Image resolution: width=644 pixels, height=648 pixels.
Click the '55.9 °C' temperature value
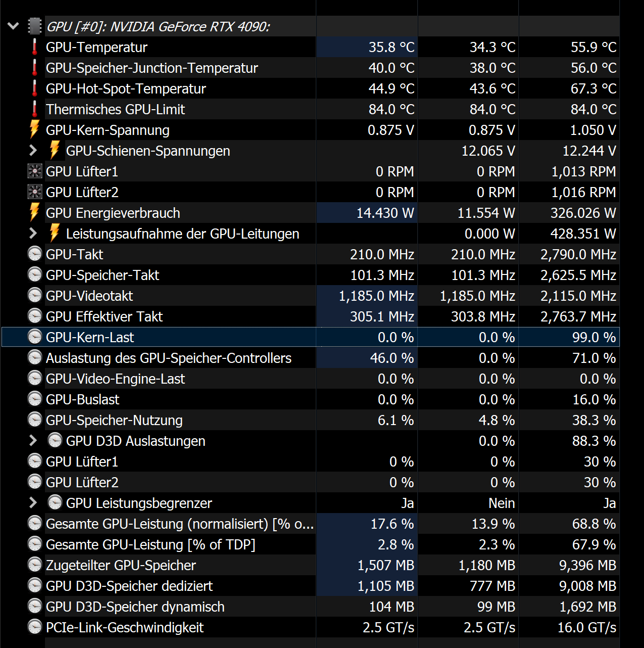coord(593,47)
